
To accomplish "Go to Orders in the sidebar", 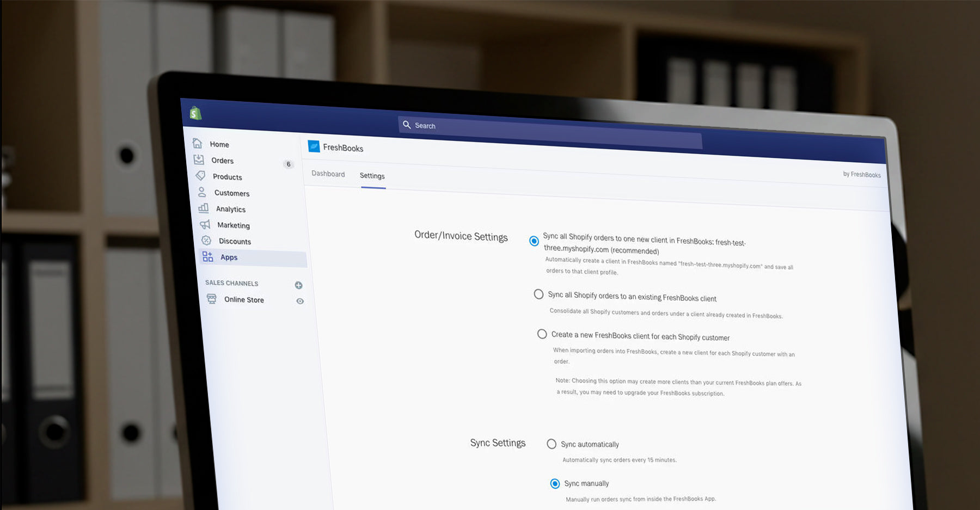I will coord(222,161).
